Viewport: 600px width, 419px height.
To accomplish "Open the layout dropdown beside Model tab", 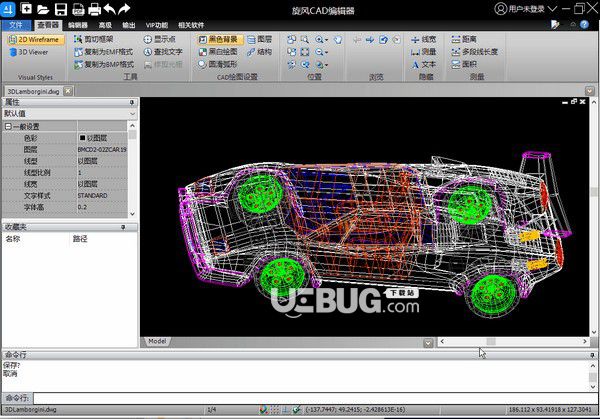I will (429, 343).
